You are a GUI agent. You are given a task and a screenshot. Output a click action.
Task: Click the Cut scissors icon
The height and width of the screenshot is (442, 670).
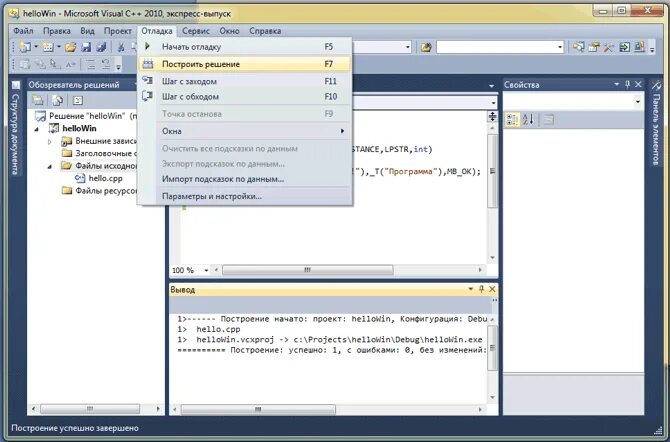(121, 47)
